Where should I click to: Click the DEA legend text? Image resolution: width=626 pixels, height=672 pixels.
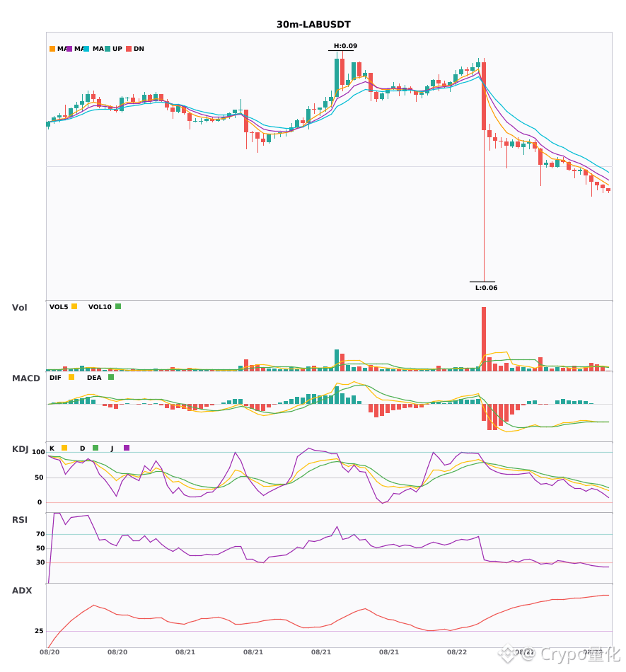[x=94, y=378]
